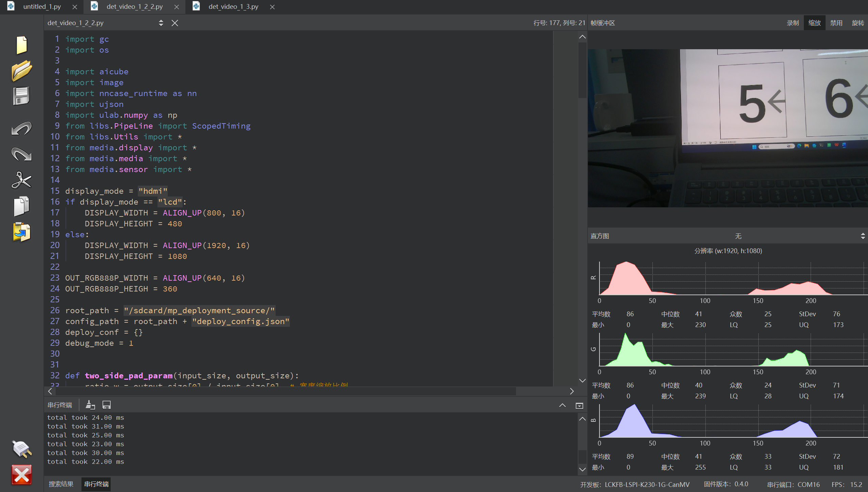Click line 24 OUT_RGB888P_HEIGH assignment
This screenshot has height=492, width=868.
[121, 289]
